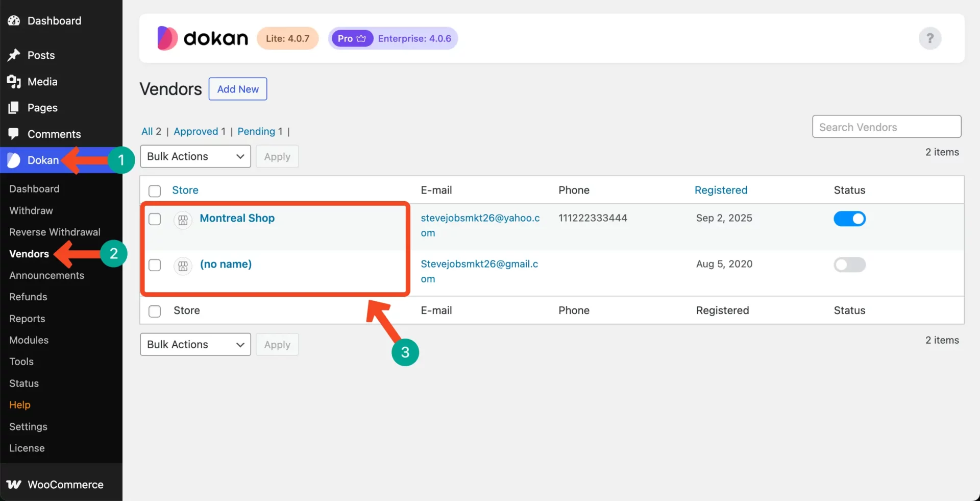Click the Vendors page heading
Image resolution: width=980 pixels, height=501 pixels.
click(170, 89)
